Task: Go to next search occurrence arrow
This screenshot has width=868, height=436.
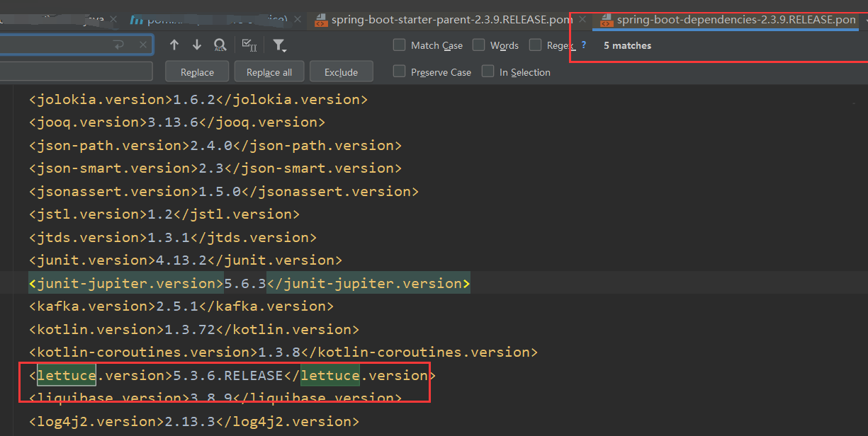Action: pos(196,45)
